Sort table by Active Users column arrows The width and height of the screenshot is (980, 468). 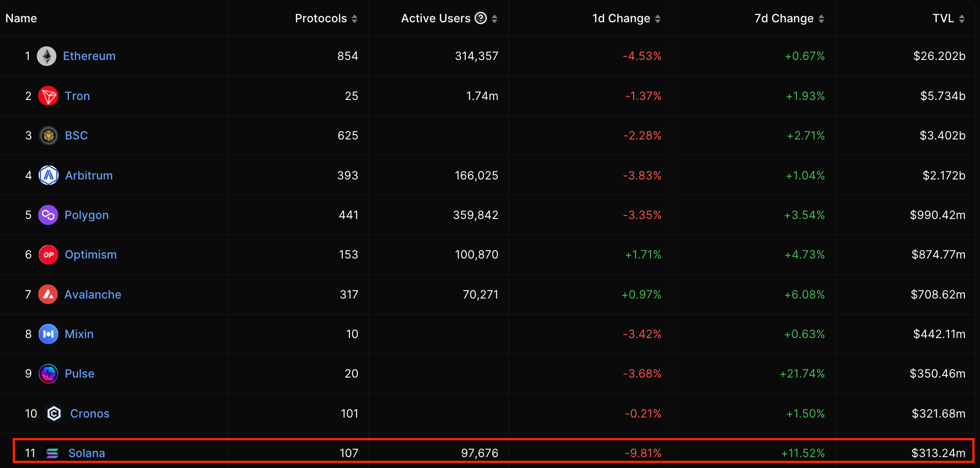coord(495,19)
